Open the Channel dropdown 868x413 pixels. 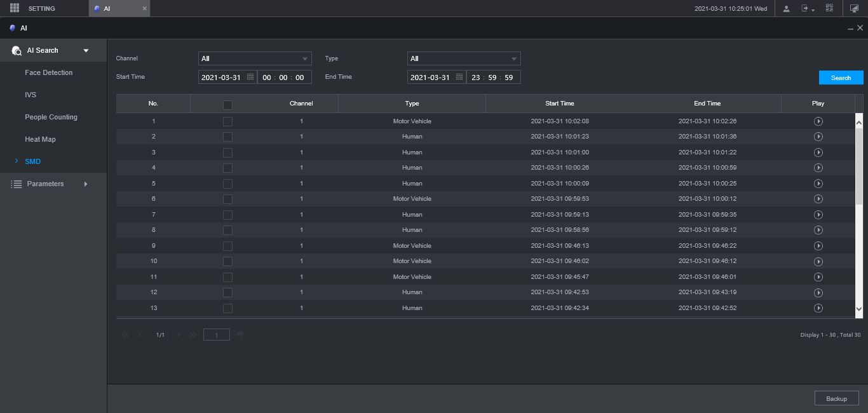coord(255,58)
